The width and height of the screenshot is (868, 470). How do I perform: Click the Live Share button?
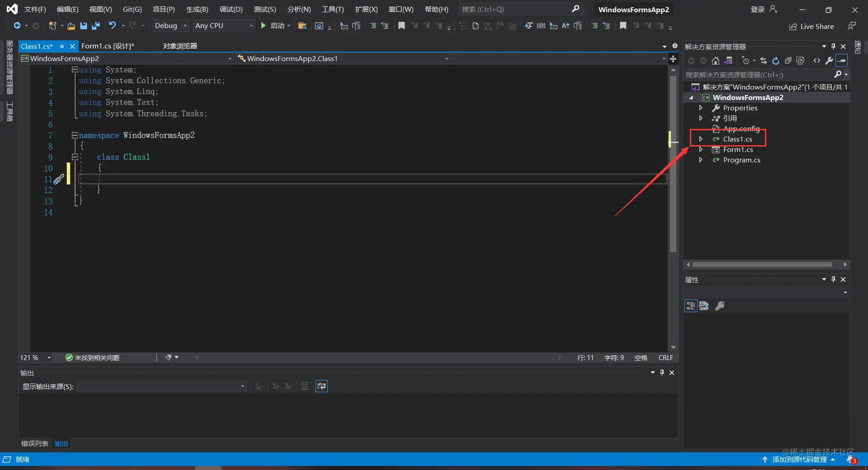pos(811,26)
